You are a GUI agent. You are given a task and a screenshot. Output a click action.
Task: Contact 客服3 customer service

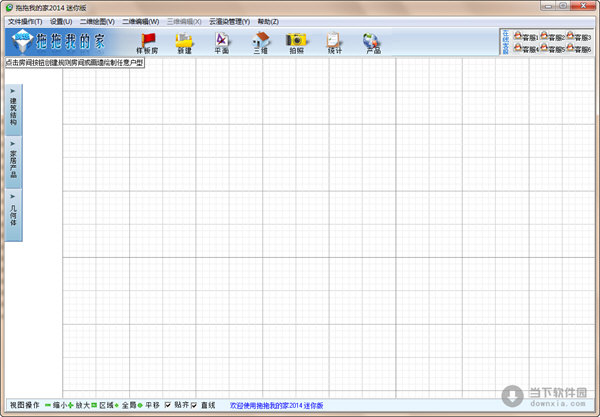[579, 37]
